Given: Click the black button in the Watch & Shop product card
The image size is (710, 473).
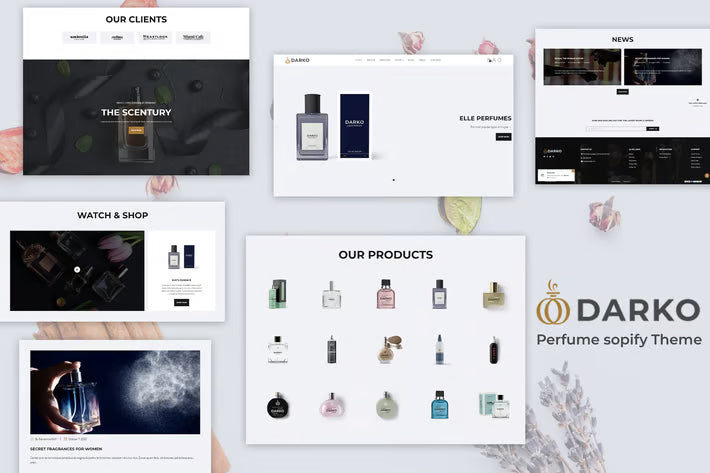Looking at the screenshot, I should tap(181, 302).
